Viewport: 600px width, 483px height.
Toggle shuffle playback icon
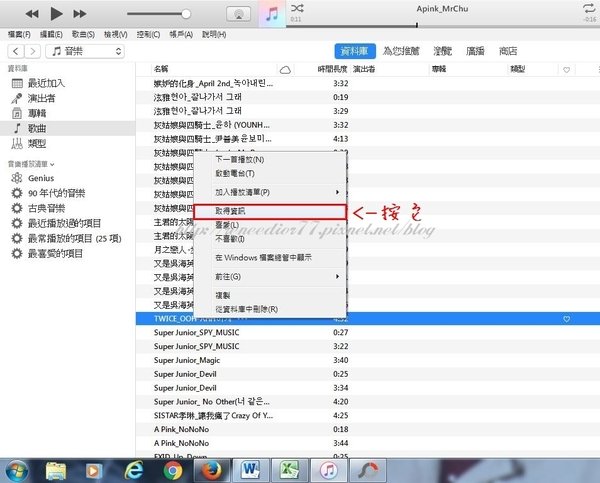pos(297,8)
